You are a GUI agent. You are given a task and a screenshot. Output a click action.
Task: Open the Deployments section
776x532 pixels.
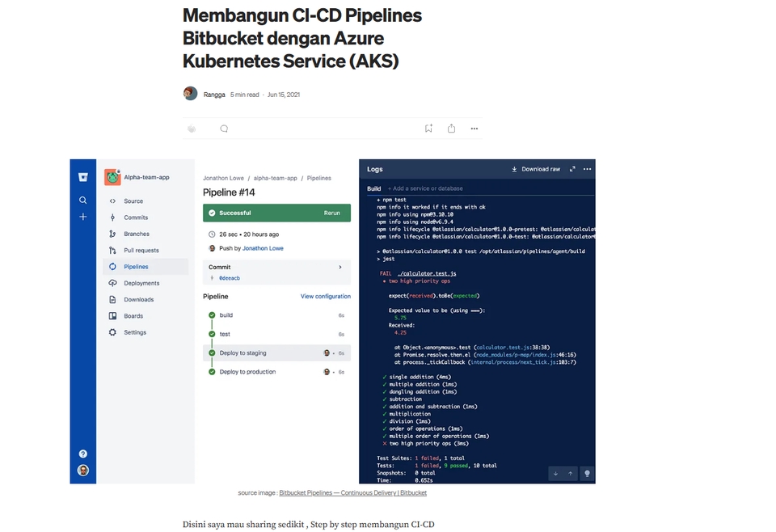[x=137, y=282]
